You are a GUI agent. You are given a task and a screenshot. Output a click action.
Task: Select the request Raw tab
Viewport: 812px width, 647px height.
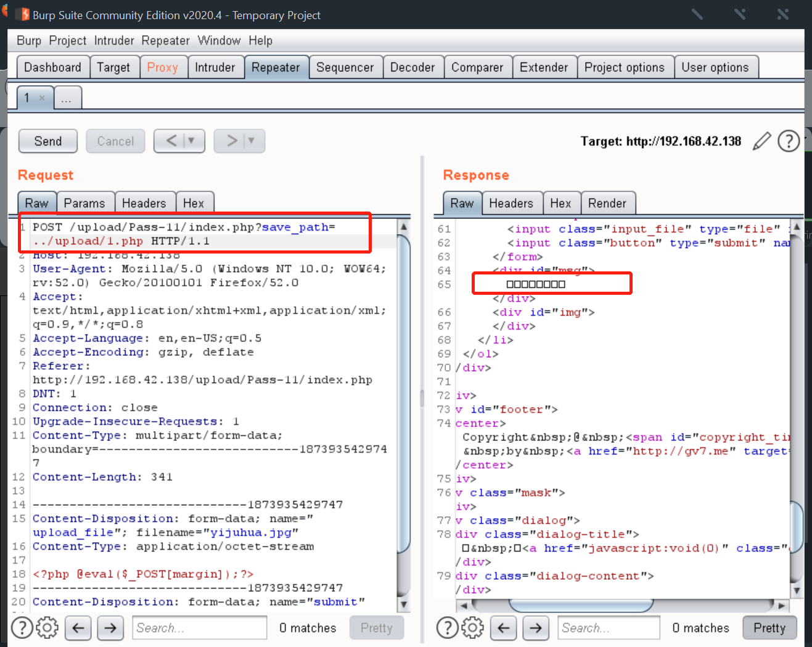37,203
